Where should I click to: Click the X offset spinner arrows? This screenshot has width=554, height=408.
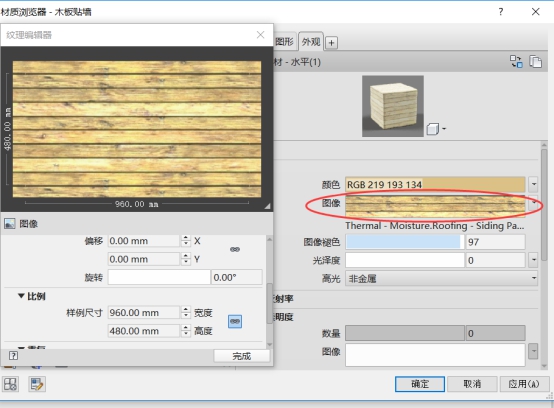pyautogui.click(x=186, y=241)
